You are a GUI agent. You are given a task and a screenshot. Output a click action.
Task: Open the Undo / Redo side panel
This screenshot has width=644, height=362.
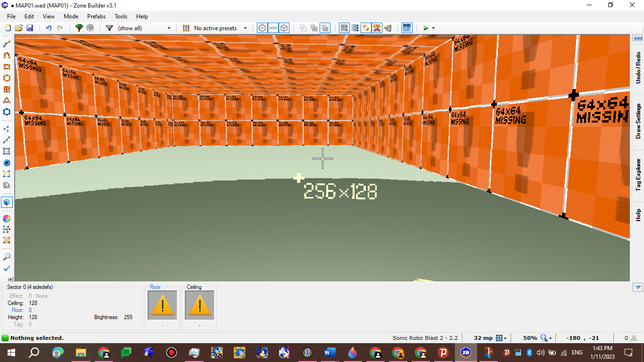(638, 68)
